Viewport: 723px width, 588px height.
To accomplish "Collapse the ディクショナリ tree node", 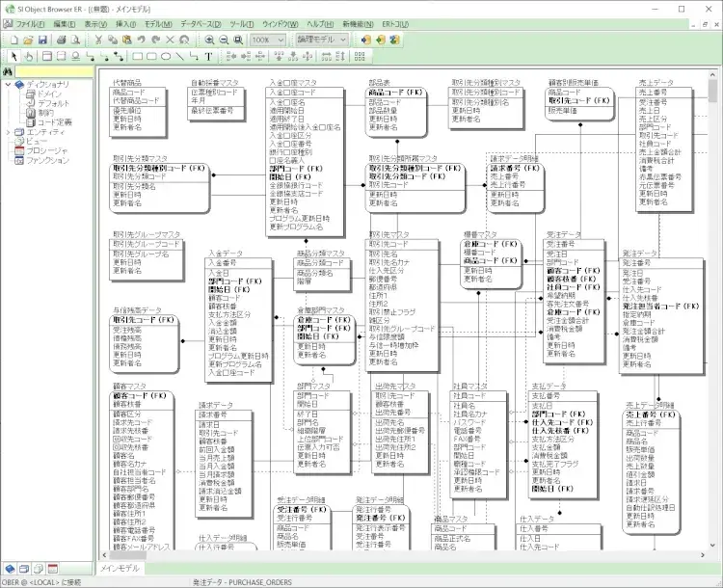I will (x=8, y=85).
